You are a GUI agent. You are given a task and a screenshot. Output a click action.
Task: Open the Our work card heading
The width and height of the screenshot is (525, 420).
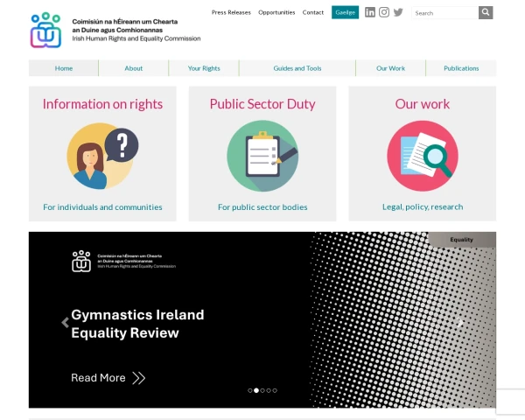423,104
